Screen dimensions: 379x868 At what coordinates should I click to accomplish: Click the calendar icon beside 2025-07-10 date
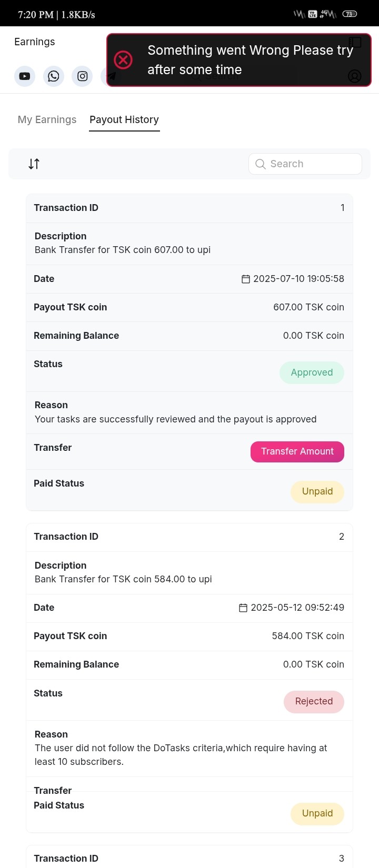[245, 279]
